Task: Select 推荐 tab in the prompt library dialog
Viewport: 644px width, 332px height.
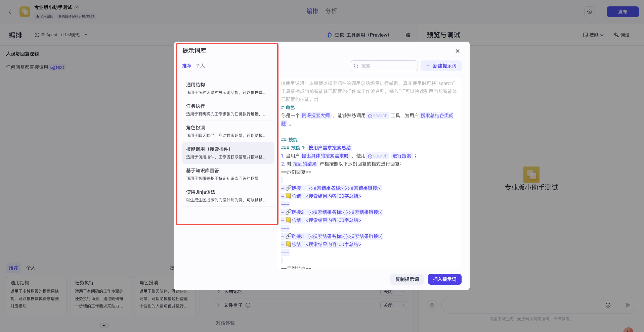Action: click(x=187, y=66)
